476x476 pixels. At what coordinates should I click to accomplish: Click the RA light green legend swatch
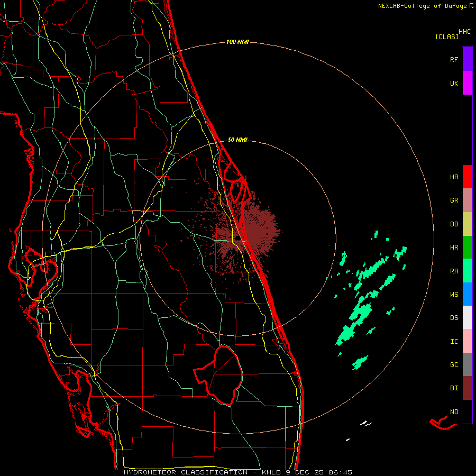click(x=467, y=271)
